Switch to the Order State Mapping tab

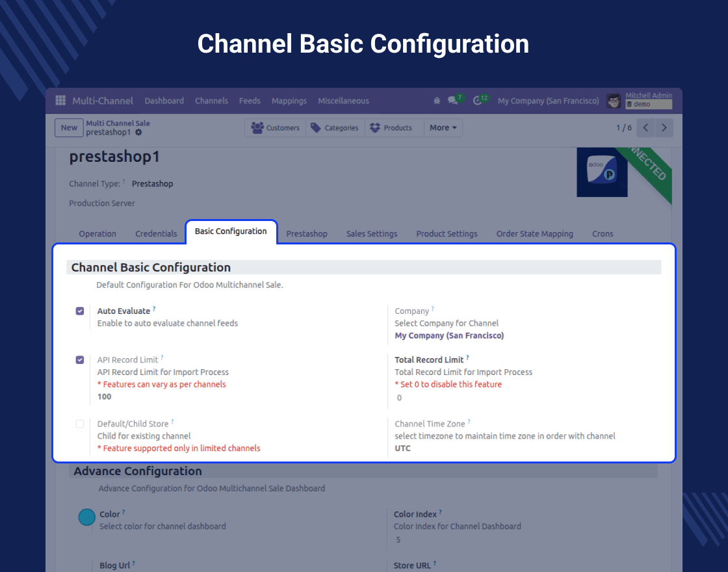click(535, 233)
